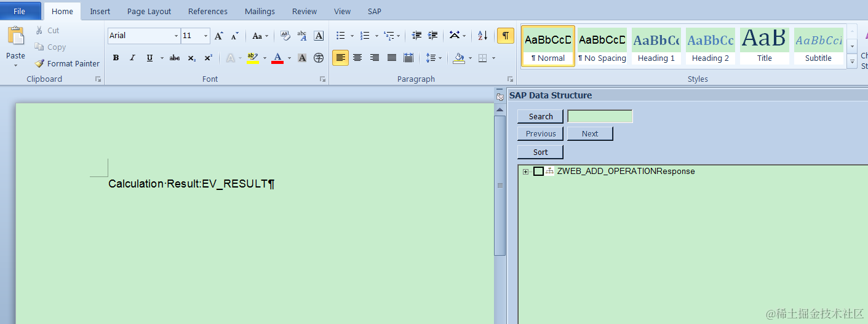
Task: Select the Title style thumbnail
Action: [x=765, y=45]
